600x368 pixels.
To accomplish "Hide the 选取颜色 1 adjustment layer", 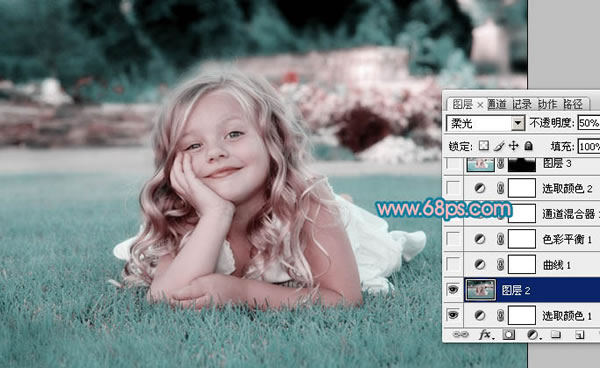I will click(x=453, y=315).
